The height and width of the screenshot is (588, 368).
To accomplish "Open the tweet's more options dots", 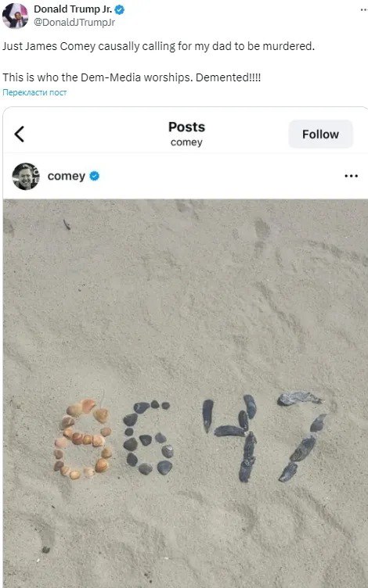I will pos(363,10).
